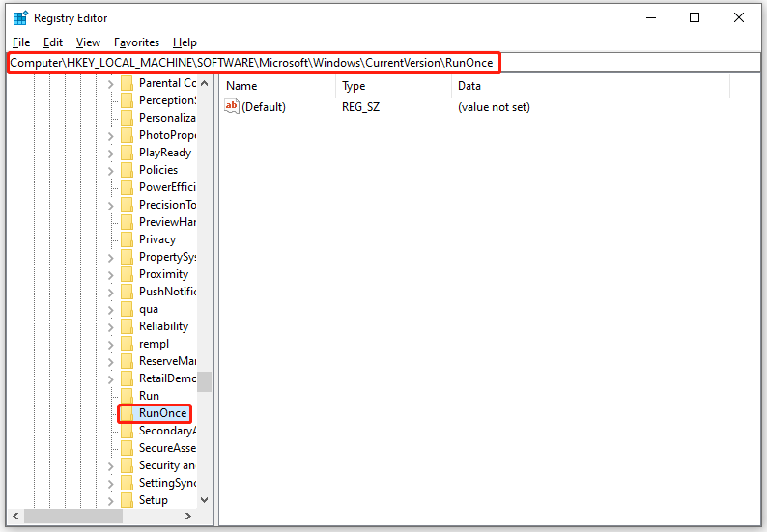Expand the rempl key
Screen dimensions: 767x532
coord(110,345)
